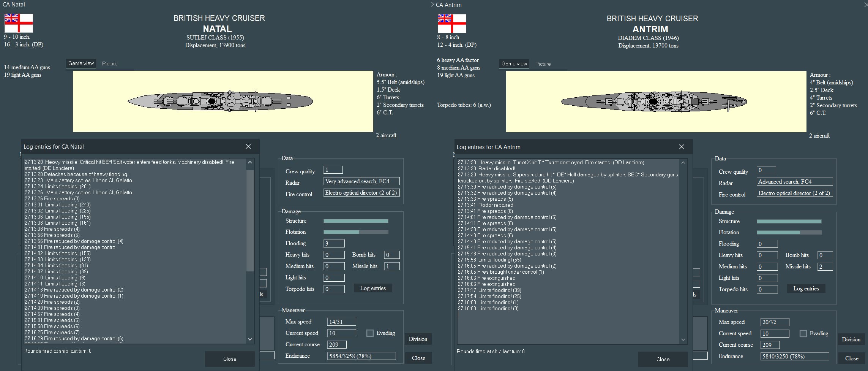Click Division button in CA Natal window
This screenshot has height=371, width=868.
[x=418, y=339]
